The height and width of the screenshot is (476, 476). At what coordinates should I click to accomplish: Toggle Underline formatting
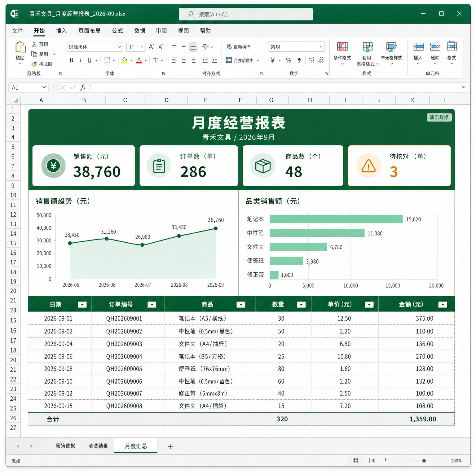pyautogui.click(x=89, y=60)
